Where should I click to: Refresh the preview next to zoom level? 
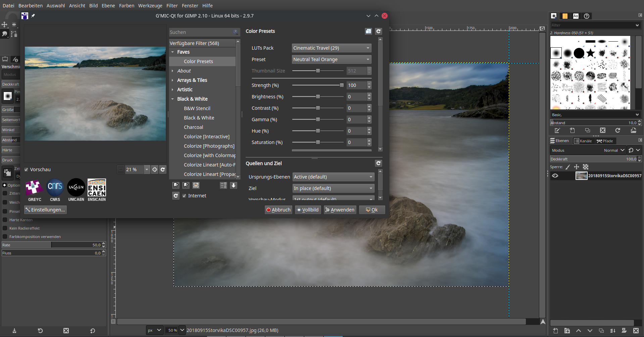[x=163, y=170]
